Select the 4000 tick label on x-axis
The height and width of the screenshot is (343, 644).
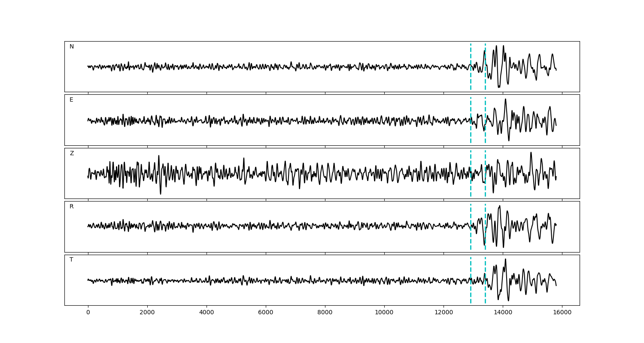[x=207, y=313]
